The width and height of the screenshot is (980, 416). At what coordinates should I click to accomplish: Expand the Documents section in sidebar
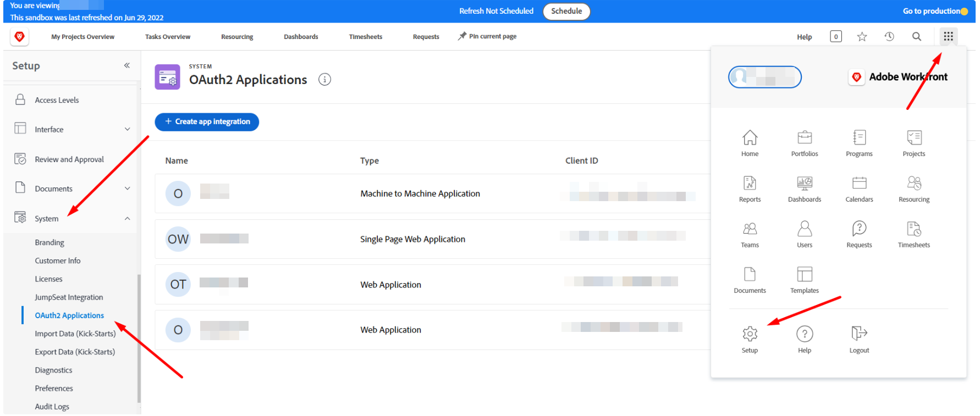pos(127,188)
